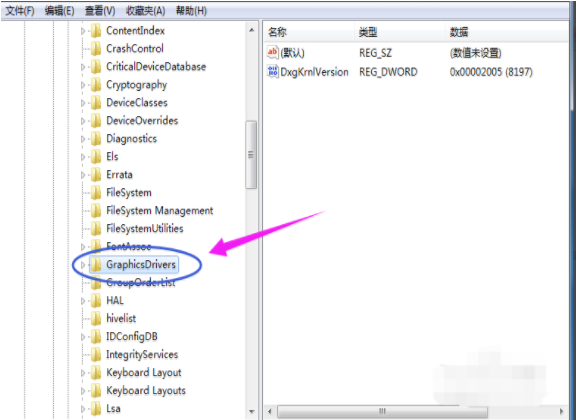Expand the Cryptography key

point(83,85)
